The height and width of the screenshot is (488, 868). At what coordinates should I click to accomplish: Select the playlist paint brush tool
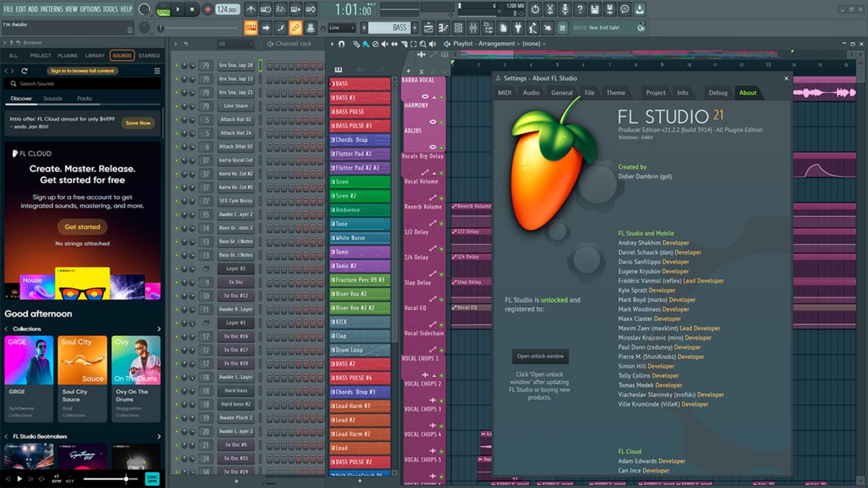[365, 43]
